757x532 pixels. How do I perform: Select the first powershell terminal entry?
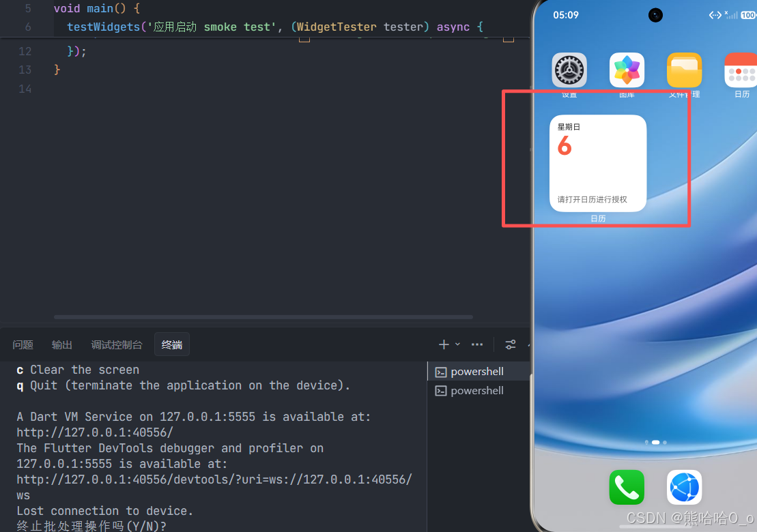479,372
